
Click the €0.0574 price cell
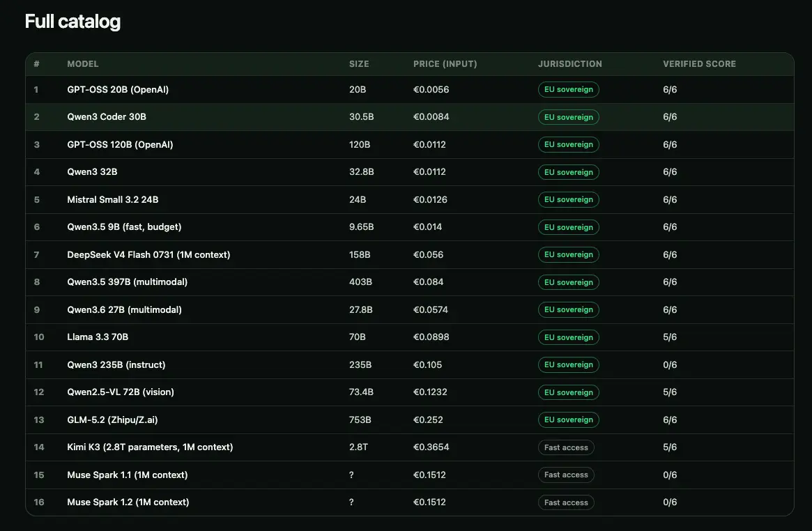tap(430, 309)
